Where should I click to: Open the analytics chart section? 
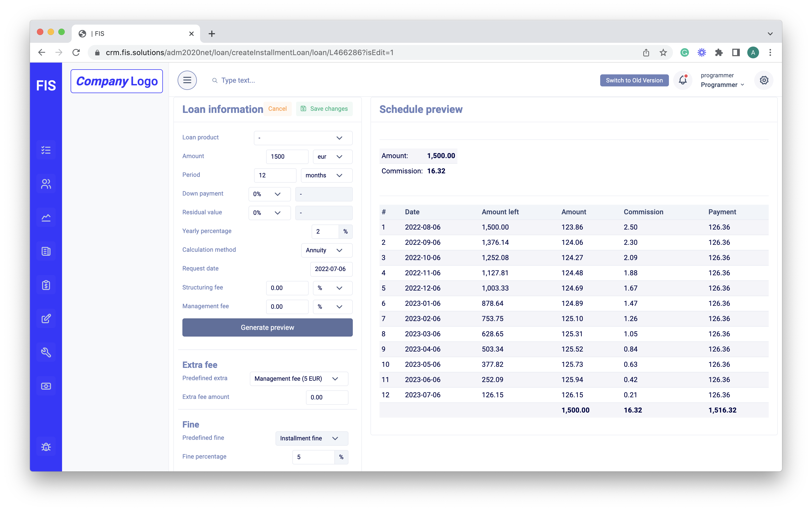pyautogui.click(x=46, y=217)
